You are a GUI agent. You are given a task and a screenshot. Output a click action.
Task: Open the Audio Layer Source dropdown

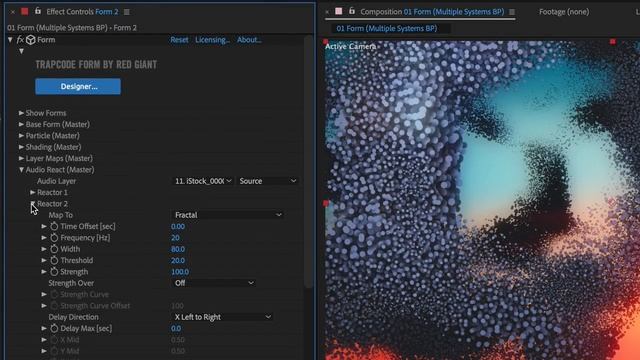(x=267, y=181)
